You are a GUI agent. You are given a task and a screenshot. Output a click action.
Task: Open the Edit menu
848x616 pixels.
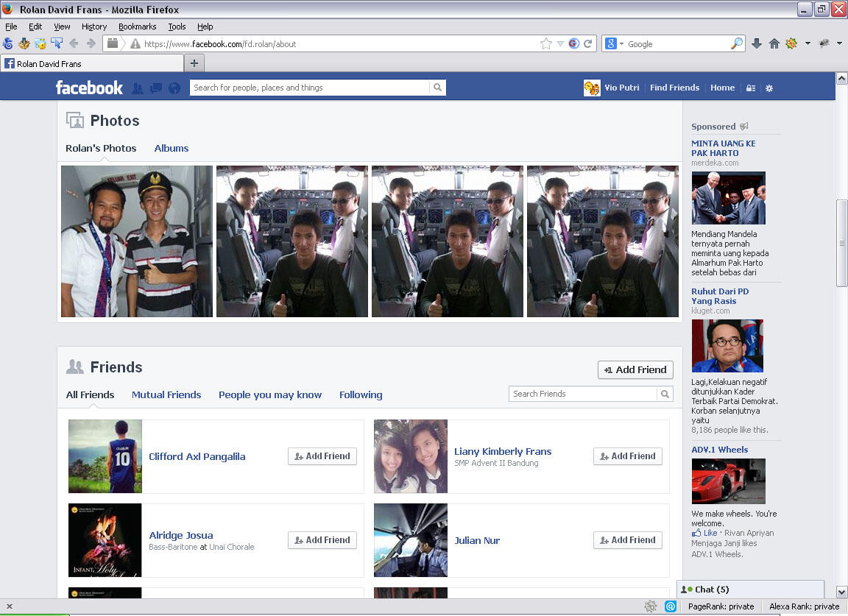(x=35, y=26)
